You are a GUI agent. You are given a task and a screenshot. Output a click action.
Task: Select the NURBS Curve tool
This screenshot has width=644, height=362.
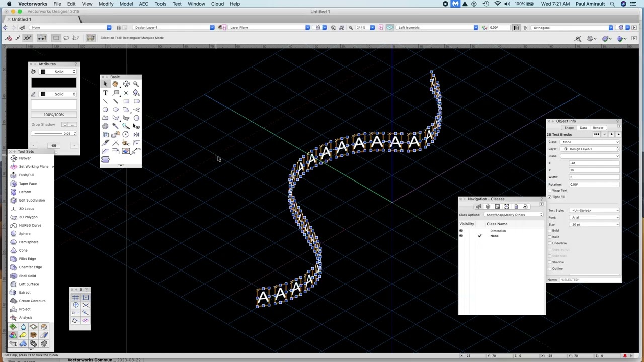click(x=30, y=225)
